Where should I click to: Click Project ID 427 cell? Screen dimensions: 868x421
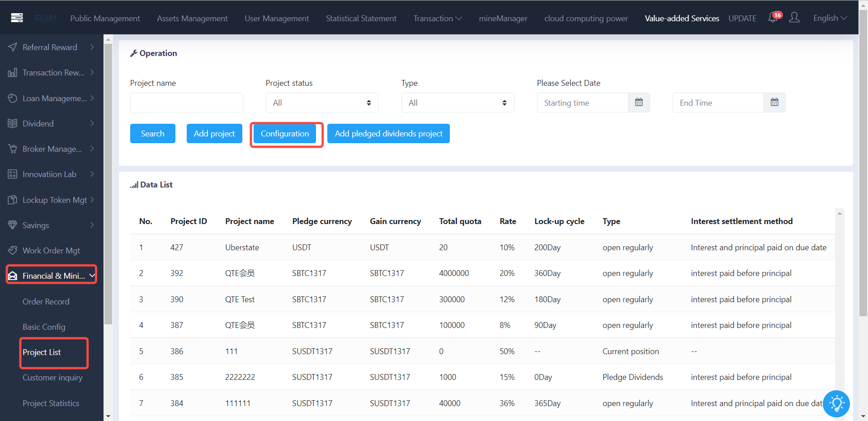(x=177, y=247)
